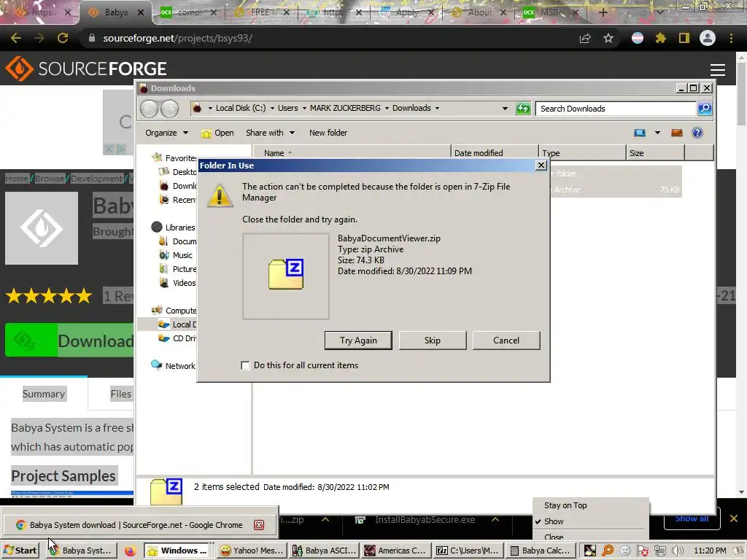Screen dimensions: 747x560
Task: Open the Organize menu in Downloads window
Action: pyautogui.click(x=166, y=133)
